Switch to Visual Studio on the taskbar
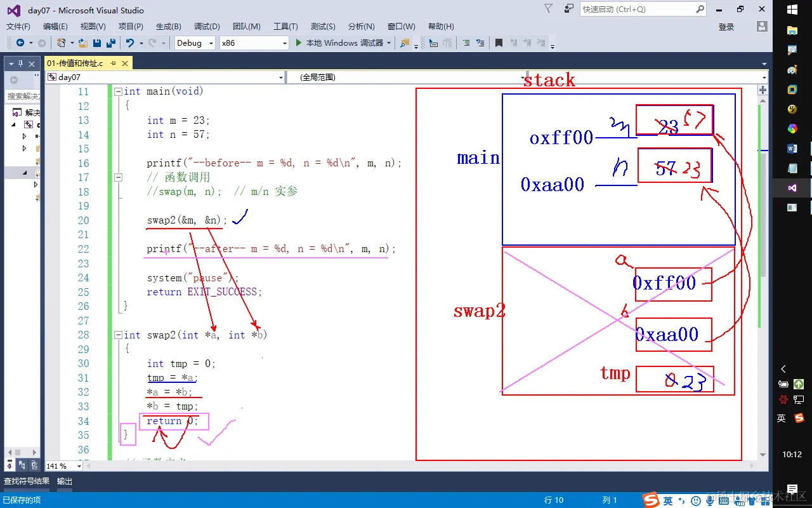 [792, 188]
